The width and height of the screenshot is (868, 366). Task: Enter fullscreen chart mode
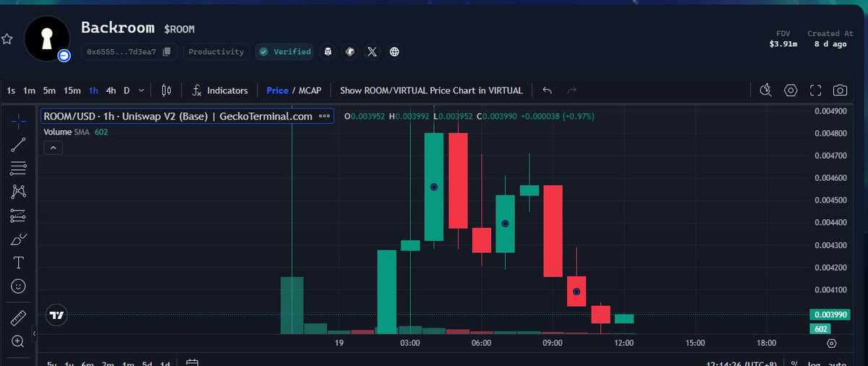click(815, 90)
